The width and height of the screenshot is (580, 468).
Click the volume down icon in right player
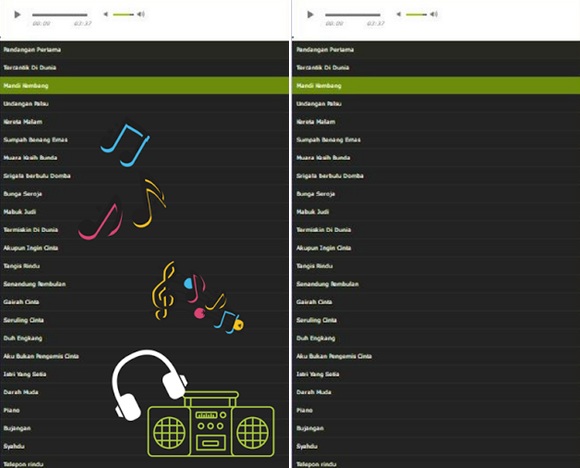click(398, 14)
